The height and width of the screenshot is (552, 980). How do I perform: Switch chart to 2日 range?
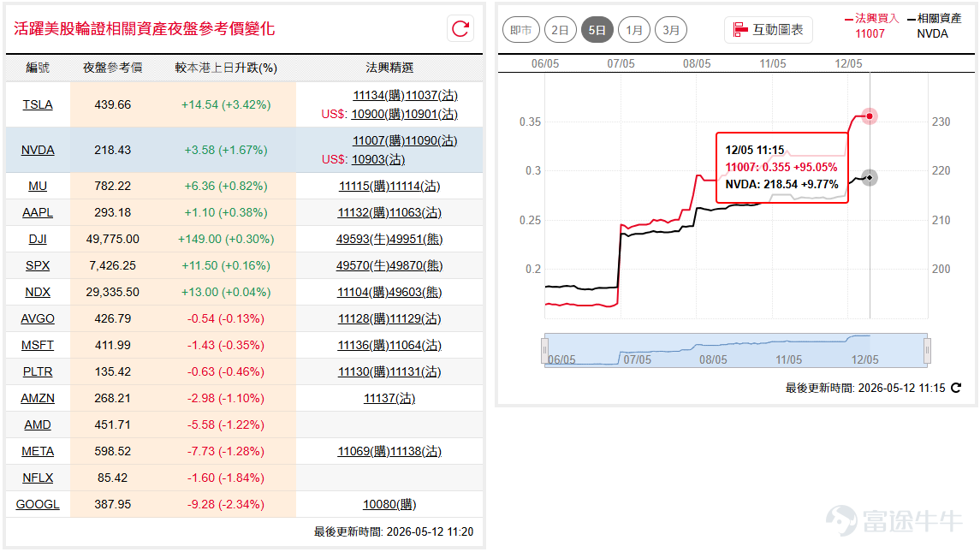point(560,29)
